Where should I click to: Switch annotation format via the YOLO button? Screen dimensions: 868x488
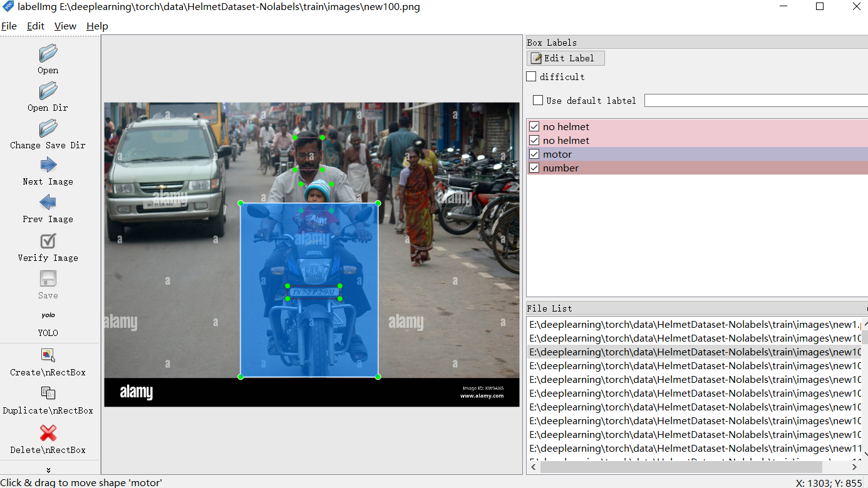point(48,323)
